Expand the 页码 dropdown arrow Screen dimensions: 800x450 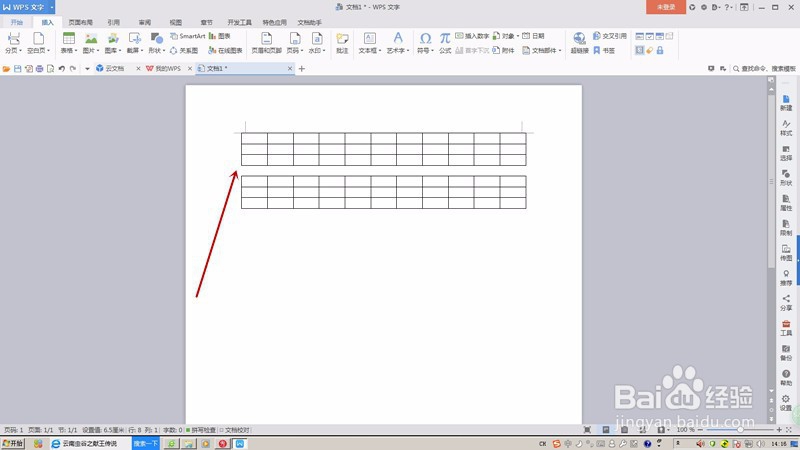302,51
